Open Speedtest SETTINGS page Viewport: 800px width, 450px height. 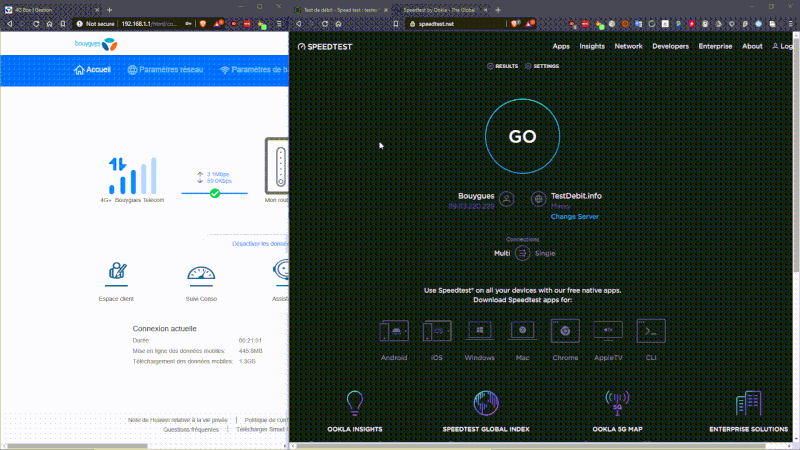pyautogui.click(x=542, y=66)
